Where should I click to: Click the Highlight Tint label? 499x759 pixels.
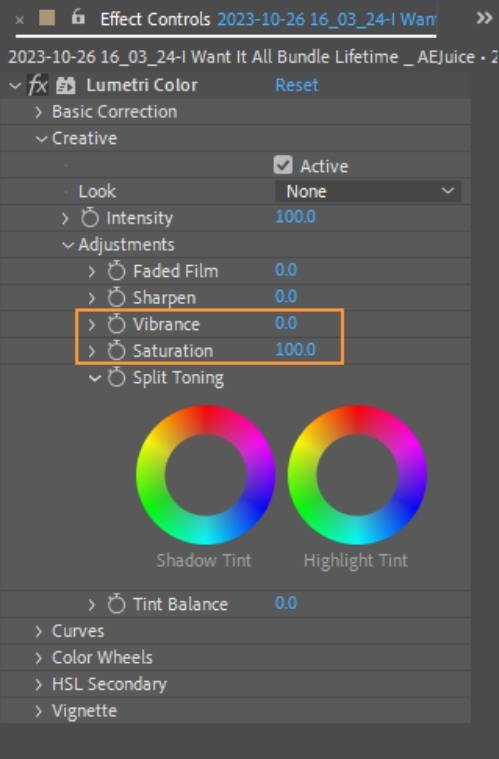click(x=356, y=561)
